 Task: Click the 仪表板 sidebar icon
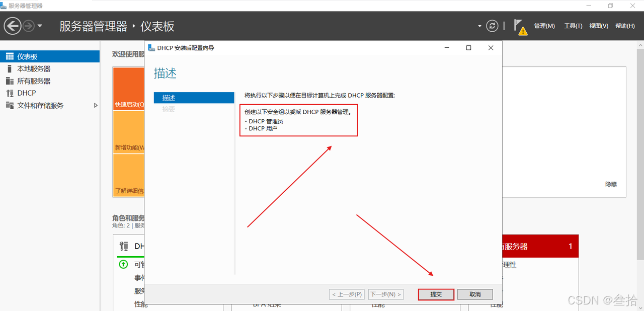click(10, 57)
